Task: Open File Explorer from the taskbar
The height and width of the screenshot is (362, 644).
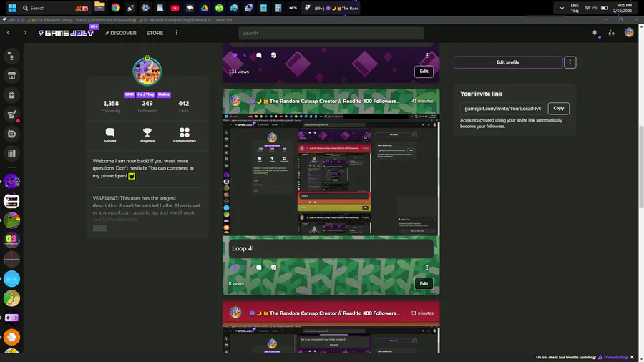Action: coord(99,7)
